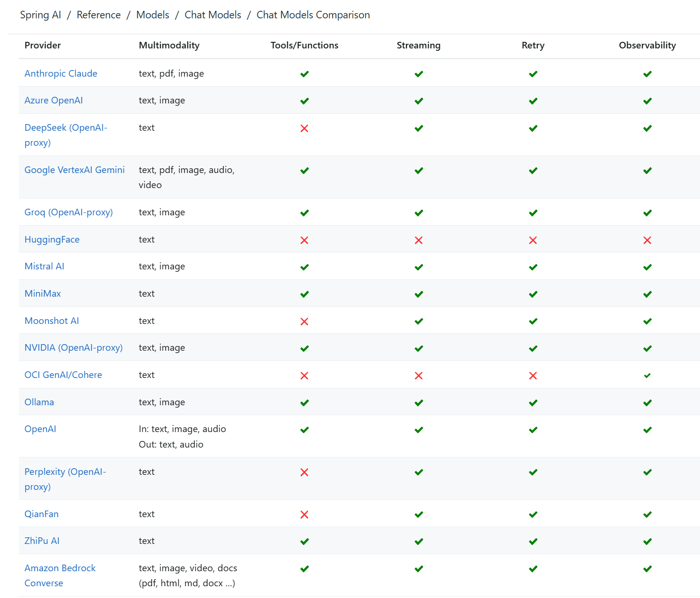Click 'text, pdf, image, audio, video' cell

tap(187, 177)
